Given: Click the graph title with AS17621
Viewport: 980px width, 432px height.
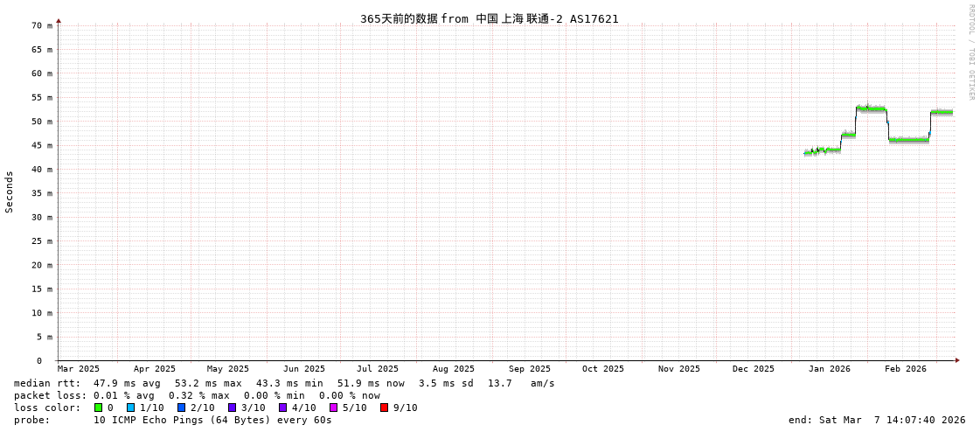Looking at the screenshot, I should point(489,18).
